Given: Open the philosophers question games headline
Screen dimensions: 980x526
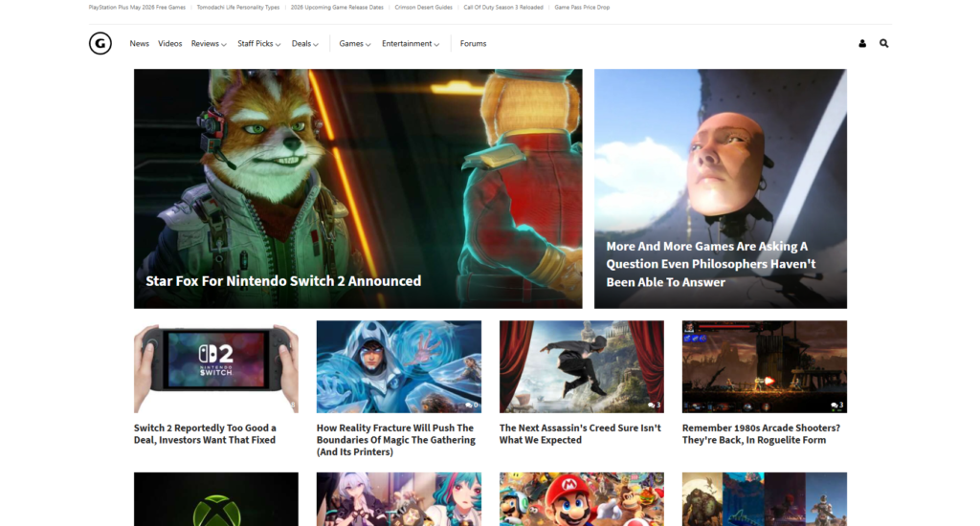Looking at the screenshot, I should 711,264.
